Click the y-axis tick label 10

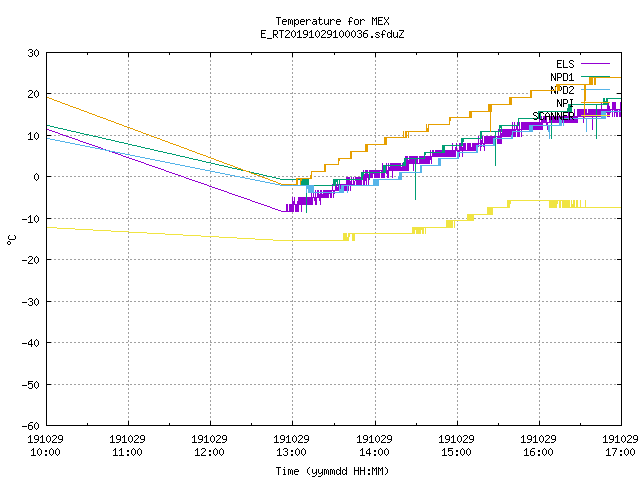[33, 136]
